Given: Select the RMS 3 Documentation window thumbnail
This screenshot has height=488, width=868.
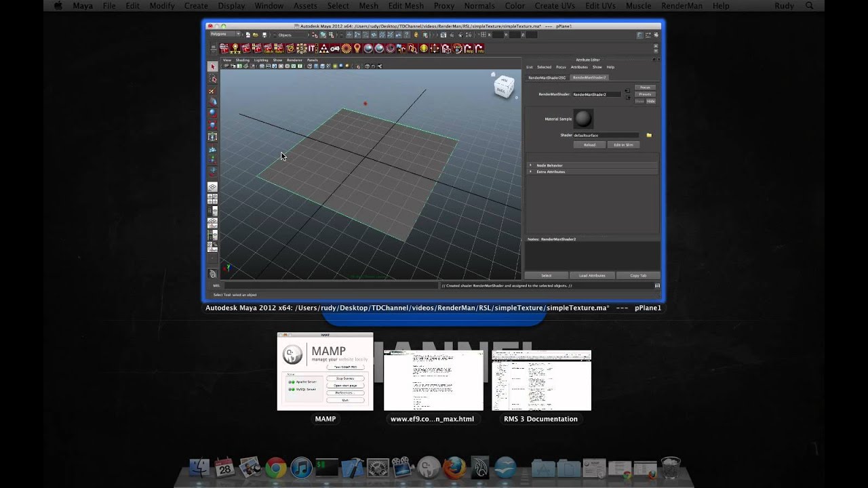Looking at the screenshot, I should click(541, 380).
